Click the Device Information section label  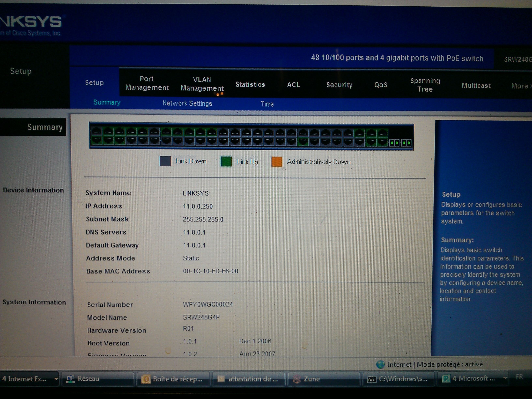33,190
